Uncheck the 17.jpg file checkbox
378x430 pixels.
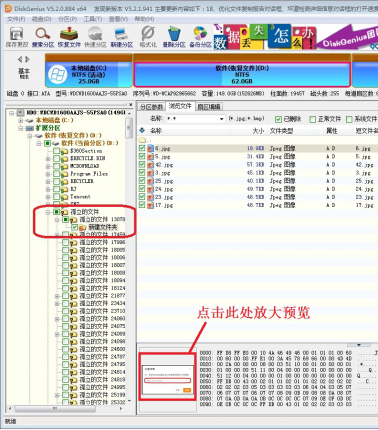point(142,205)
